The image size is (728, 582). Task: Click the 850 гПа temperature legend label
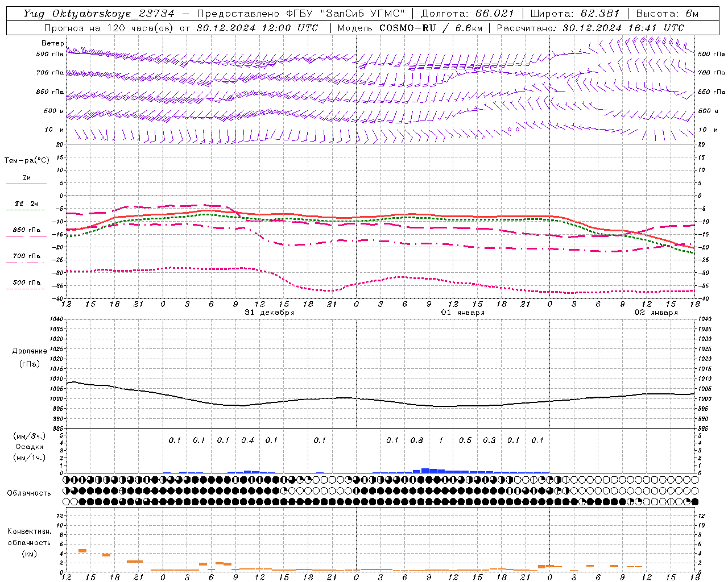click(x=26, y=230)
